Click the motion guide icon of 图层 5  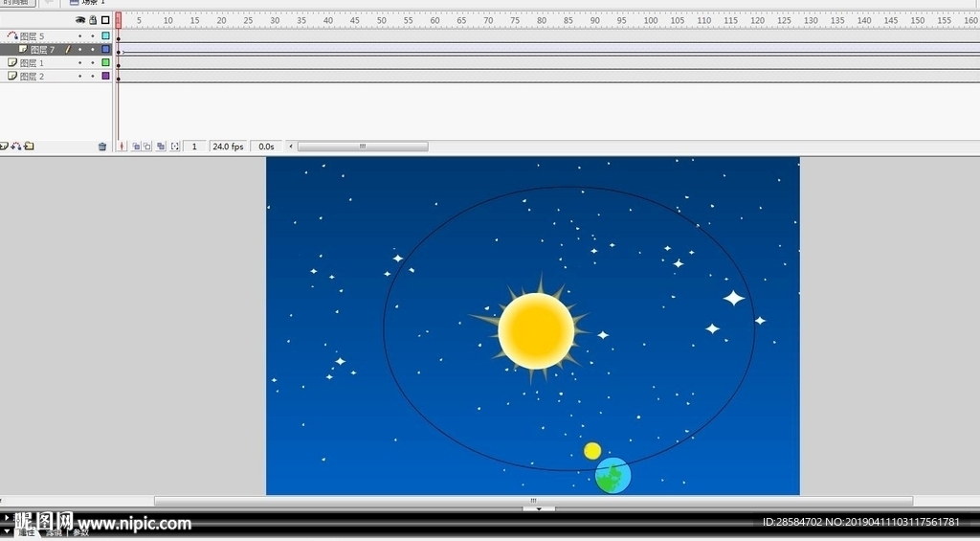[11, 35]
